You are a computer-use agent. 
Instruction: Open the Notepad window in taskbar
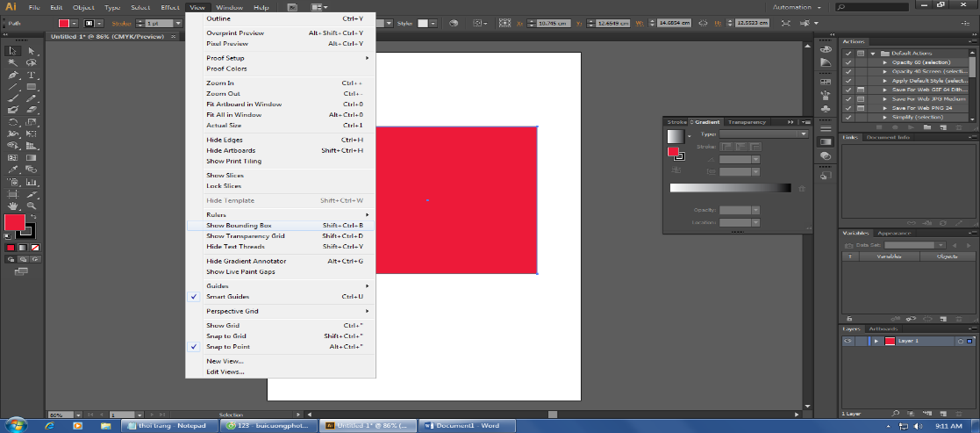170,425
